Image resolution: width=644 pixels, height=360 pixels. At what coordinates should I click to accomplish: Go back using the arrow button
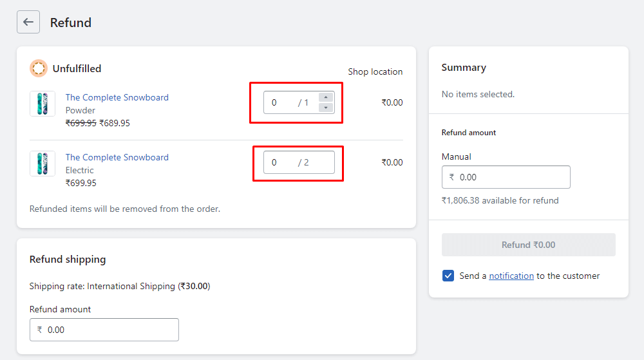pos(28,22)
